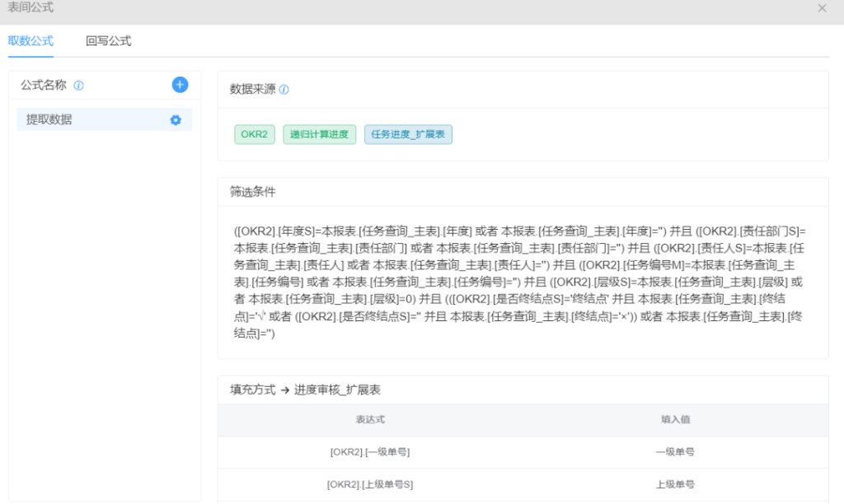Click the 数据来源 label

pos(253,89)
